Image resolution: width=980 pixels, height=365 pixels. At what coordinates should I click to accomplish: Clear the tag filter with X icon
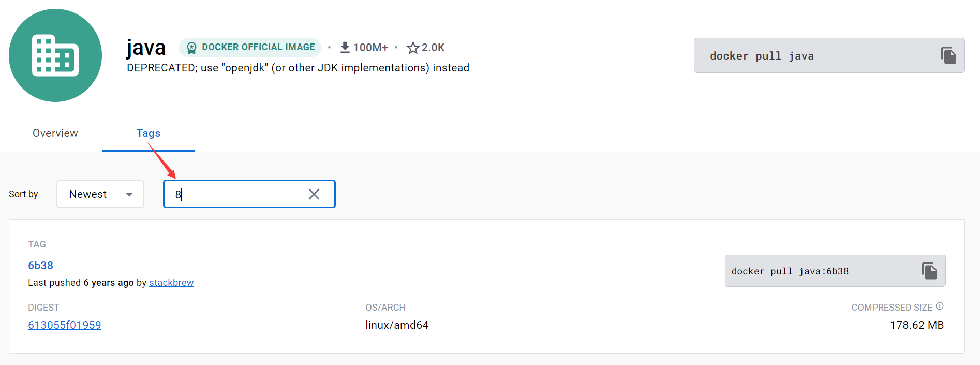314,194
